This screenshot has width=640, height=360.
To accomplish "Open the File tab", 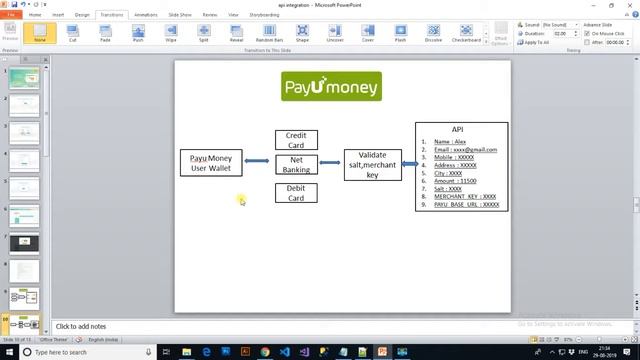I will coord(11,15).
